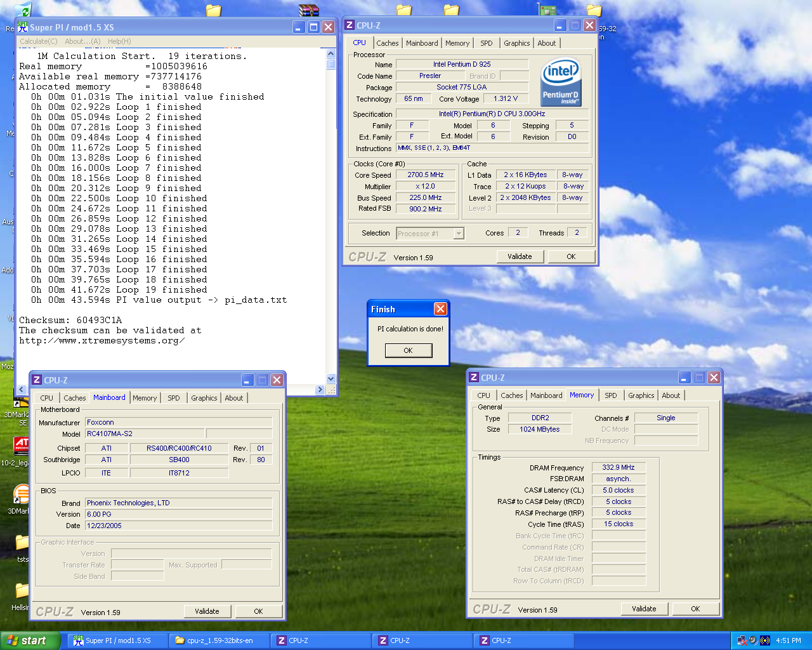Click Validate in Mainboard CPU-Z window
This screenshot has height=650, width=812.
click(x=207, y=611)
